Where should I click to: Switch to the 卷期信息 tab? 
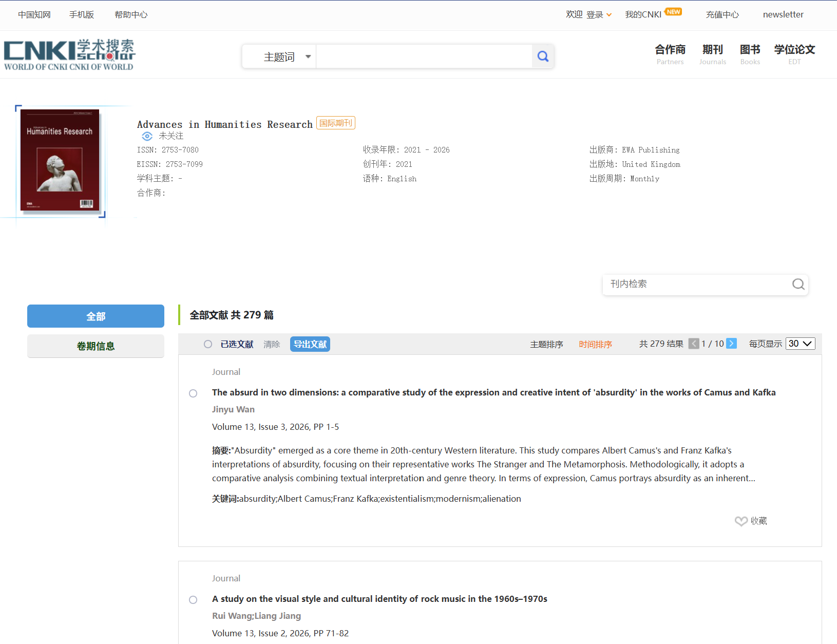pos(96,346)
